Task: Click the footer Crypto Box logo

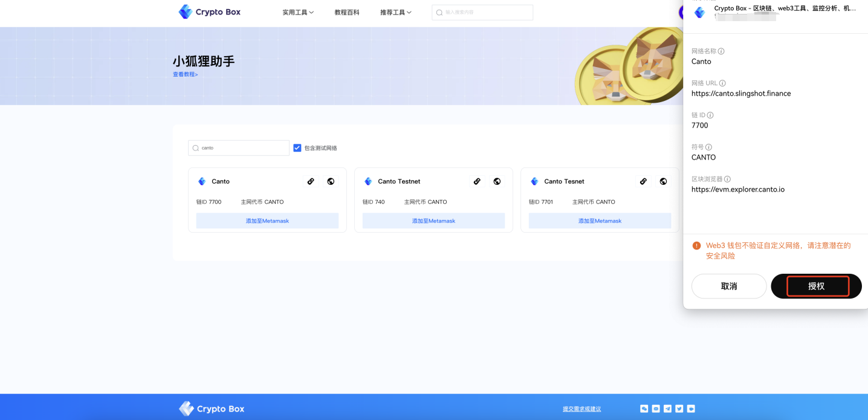Action: tap(212, 409)
